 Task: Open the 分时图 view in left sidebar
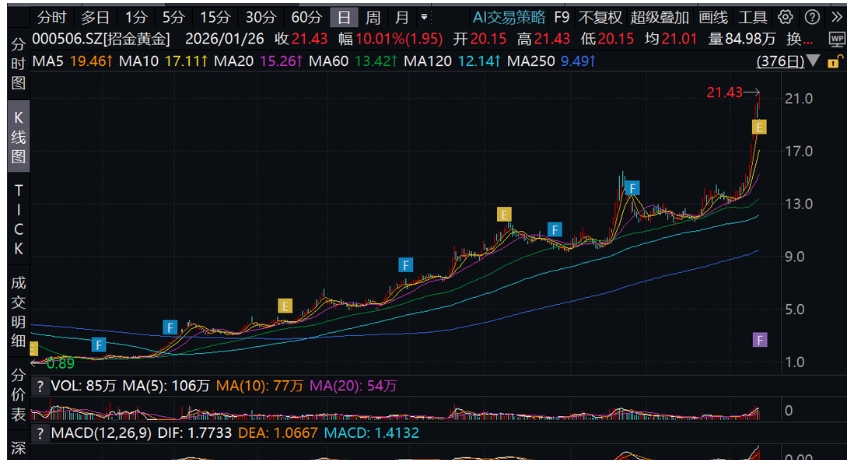15,62
